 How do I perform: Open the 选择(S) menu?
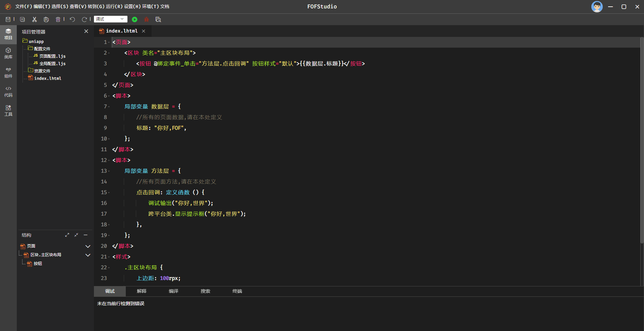(x=60, y=6)
